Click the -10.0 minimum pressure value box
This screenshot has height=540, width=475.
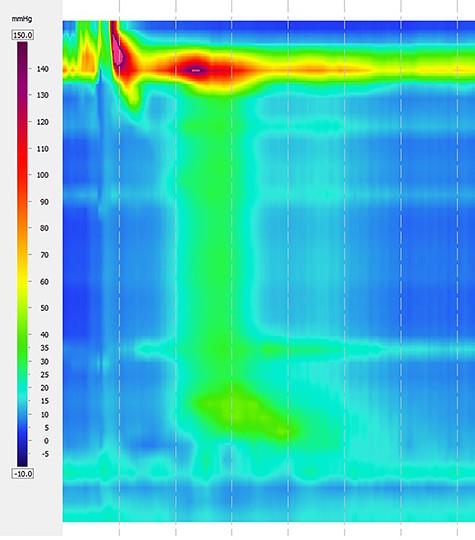tap(23, 474)
